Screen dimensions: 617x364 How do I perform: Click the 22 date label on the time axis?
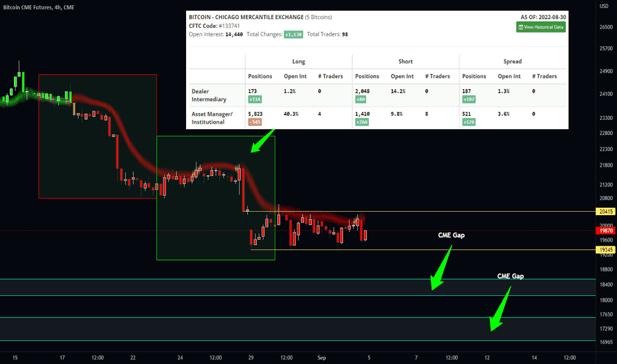coord(133,357)
